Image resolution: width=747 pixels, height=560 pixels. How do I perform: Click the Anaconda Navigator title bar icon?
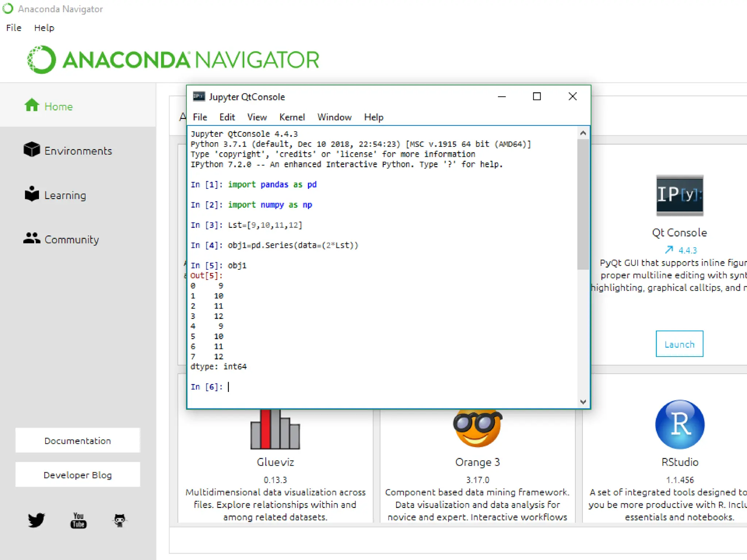pyautogui.click(x=8, y=8)
